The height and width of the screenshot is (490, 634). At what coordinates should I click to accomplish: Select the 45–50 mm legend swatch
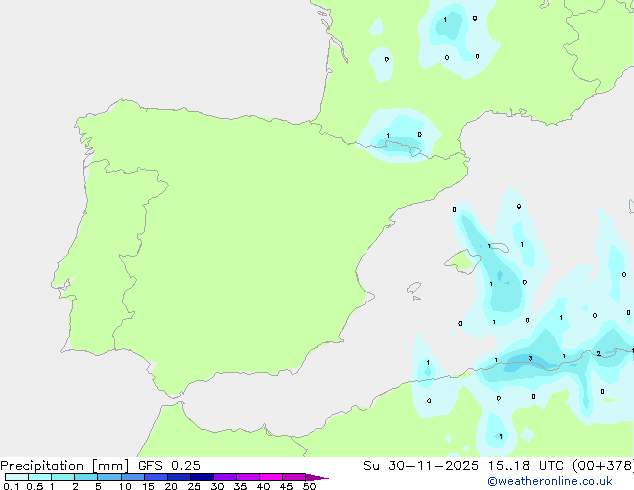pos(294,477)
